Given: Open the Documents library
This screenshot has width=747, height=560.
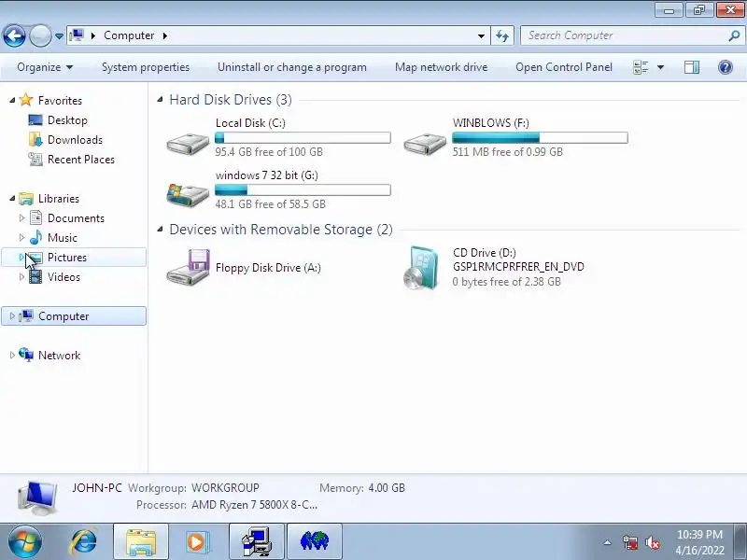Looking at the screenshot, I should (x=76, y=218).
